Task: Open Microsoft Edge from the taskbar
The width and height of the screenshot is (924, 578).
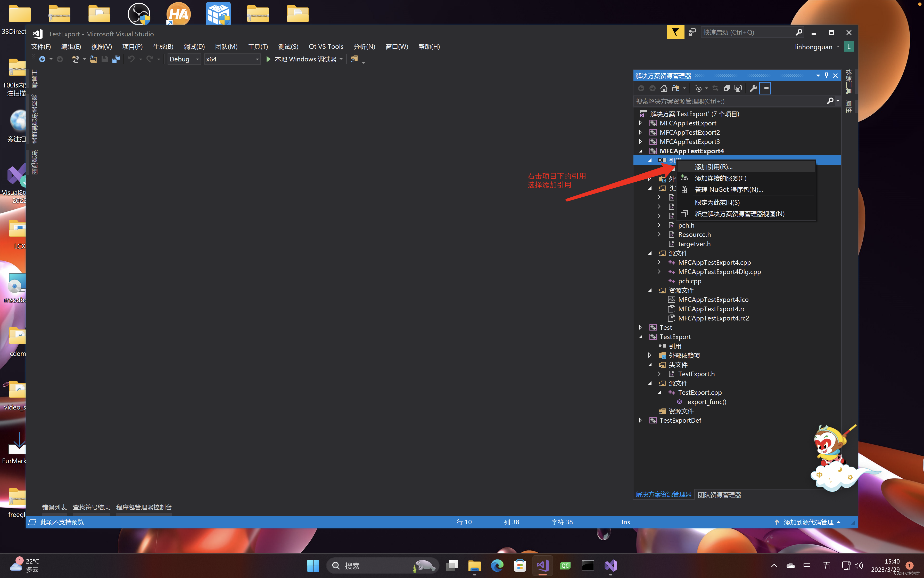Action: pos(497,565)
